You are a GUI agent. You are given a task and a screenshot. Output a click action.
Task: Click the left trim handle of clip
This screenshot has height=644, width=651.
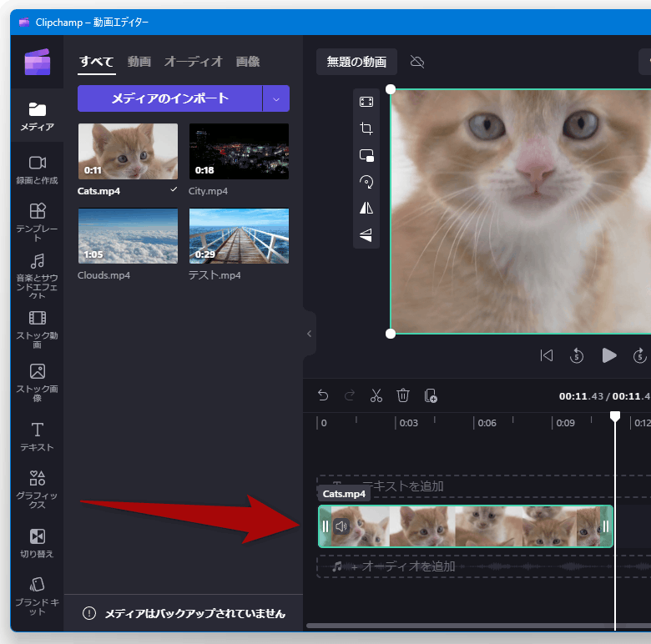click(x=325, y=526)
